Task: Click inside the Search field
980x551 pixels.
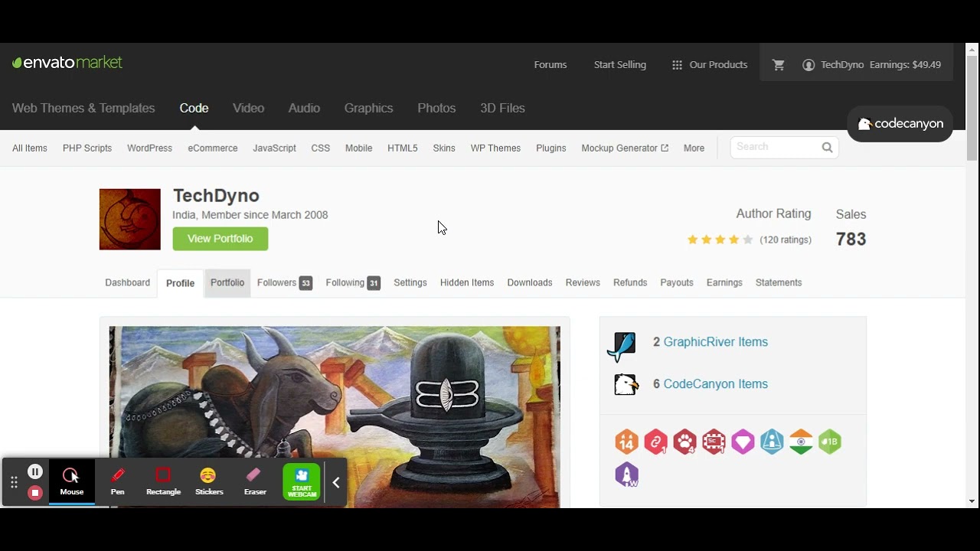Action: 775,147
